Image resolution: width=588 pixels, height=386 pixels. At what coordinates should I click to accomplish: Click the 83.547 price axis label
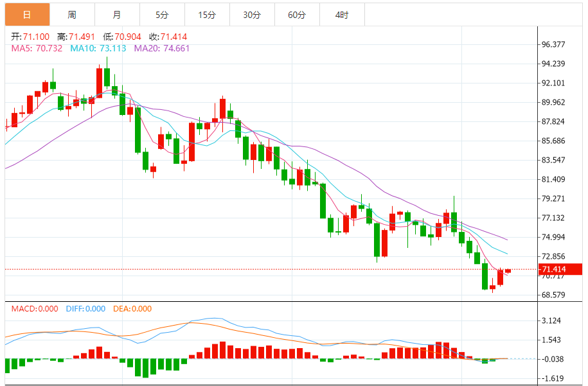[x=553, y=160]
